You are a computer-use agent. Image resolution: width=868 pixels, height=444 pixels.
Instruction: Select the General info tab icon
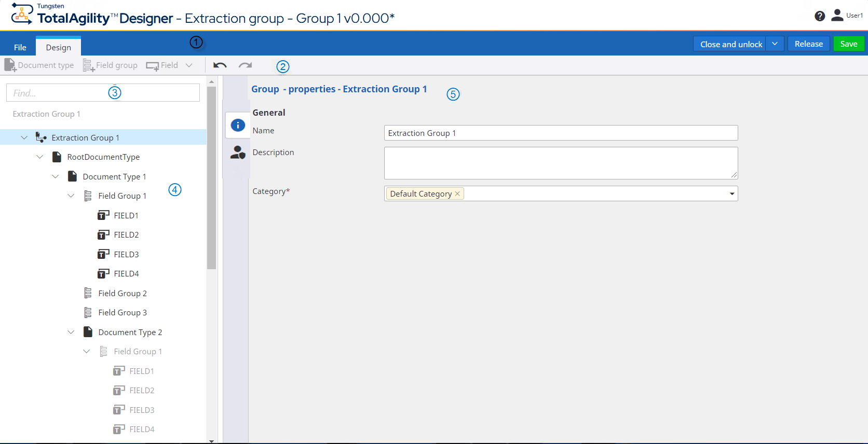(x=238, y=125)
